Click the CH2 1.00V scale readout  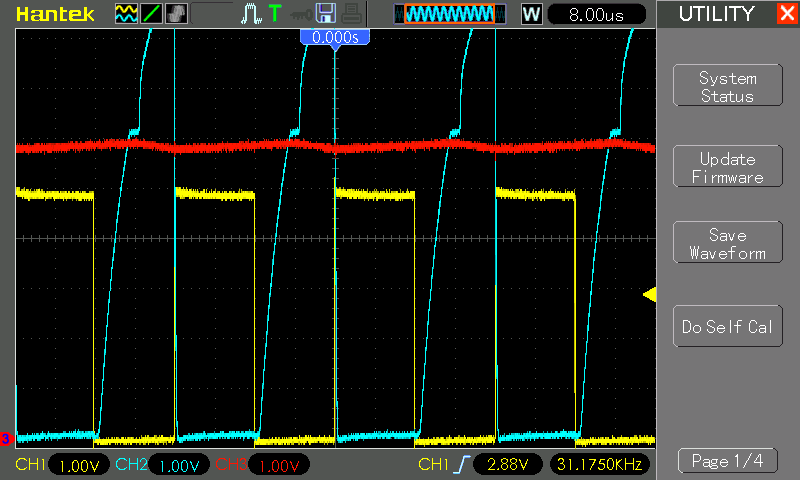pos(179,465)
